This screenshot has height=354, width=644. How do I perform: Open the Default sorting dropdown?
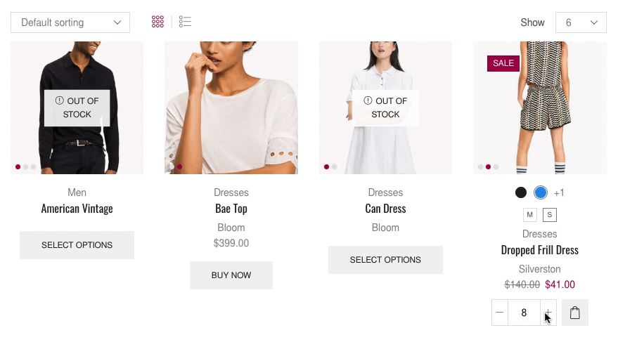70,22
